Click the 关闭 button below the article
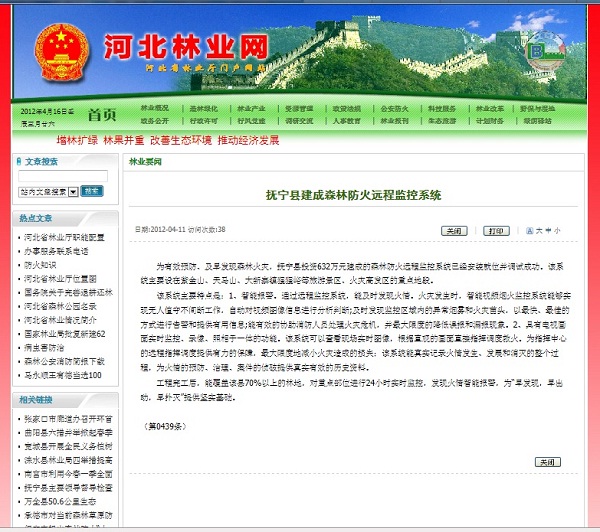The image size is (600, 532). [x=548, y=462]
